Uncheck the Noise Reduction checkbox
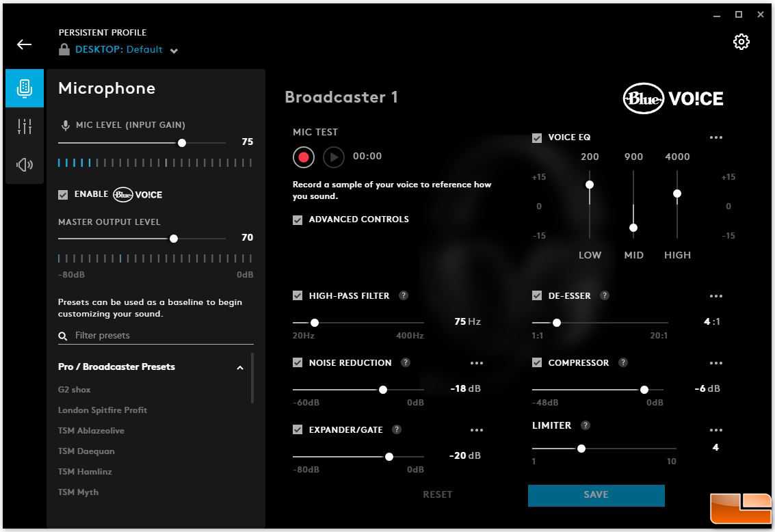Viewport: 775px width, 532px height. tap(298, 362)
